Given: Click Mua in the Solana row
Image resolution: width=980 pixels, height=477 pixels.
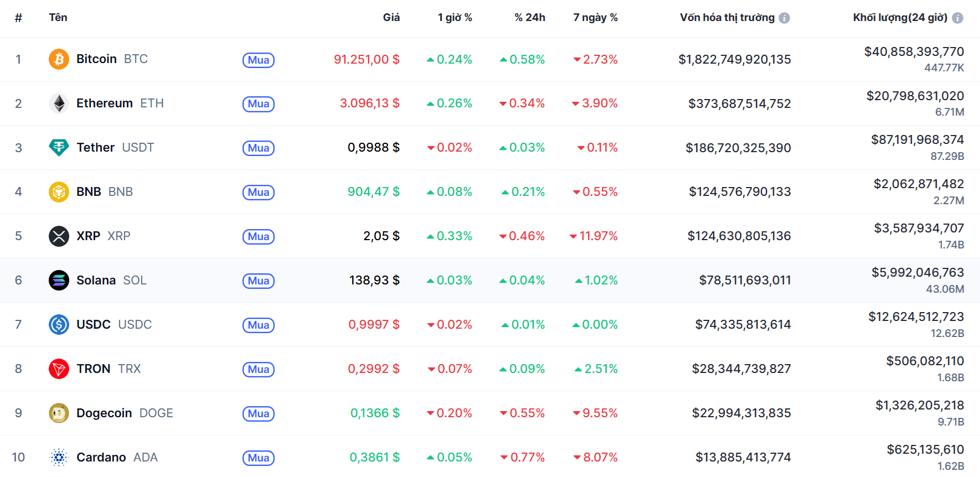Looking at the screenshot, I should pos(259,281).
